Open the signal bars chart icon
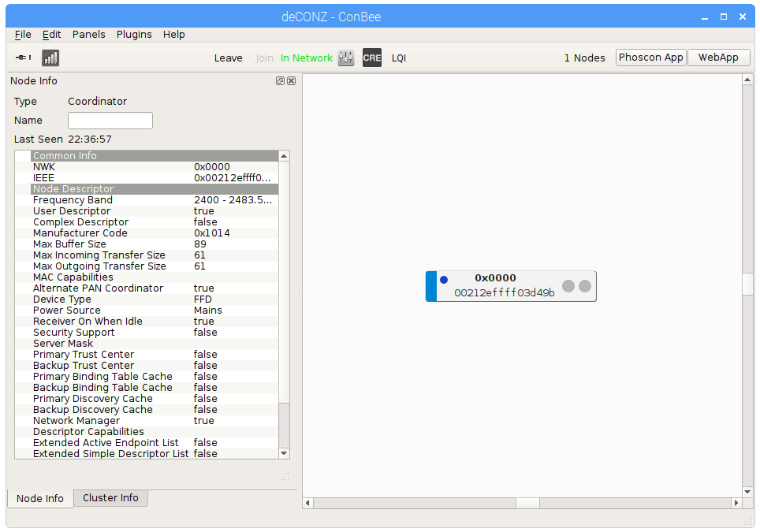This screenshot has height=532, width=760. click(50, 58)
